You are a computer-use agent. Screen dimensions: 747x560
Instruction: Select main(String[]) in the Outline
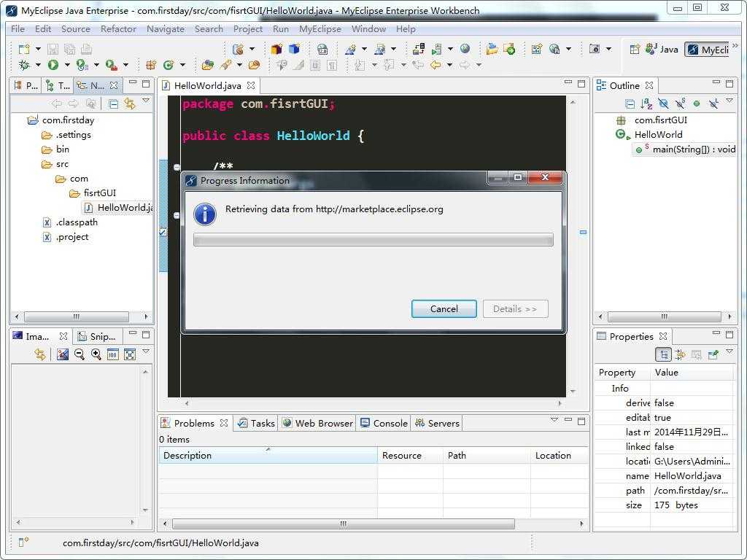(686, 149)
